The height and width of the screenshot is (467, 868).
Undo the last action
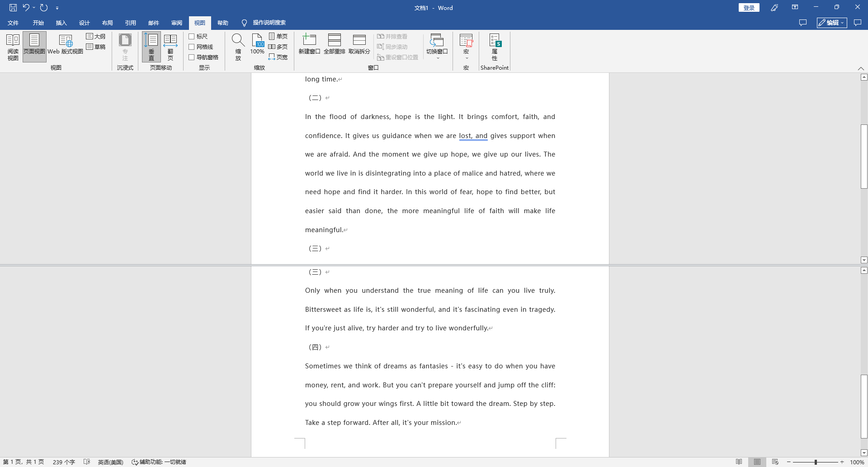[26, 8]
